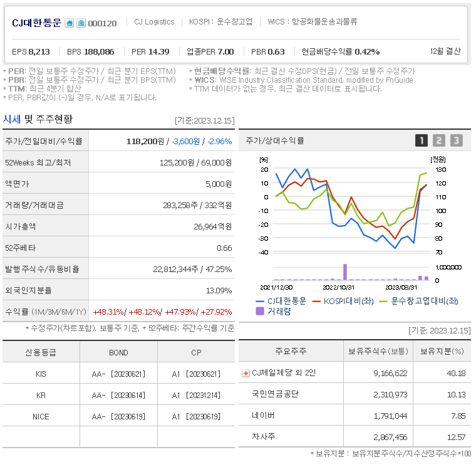Click KR bond rating AA- [20230614]
This screenshot has width=476, height=467.
click(119, 396)
